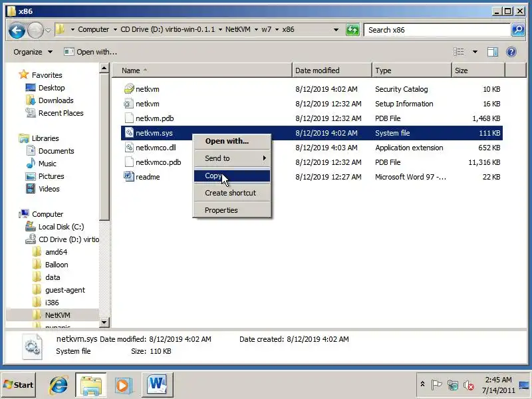Click the folder icon in address bar

60,29
